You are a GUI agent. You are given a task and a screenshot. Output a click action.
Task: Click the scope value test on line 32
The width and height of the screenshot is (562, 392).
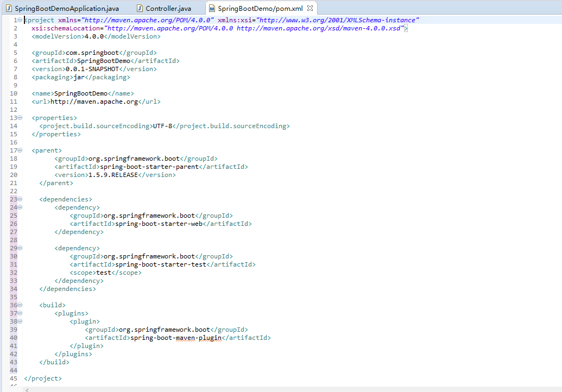coord(104,273)
